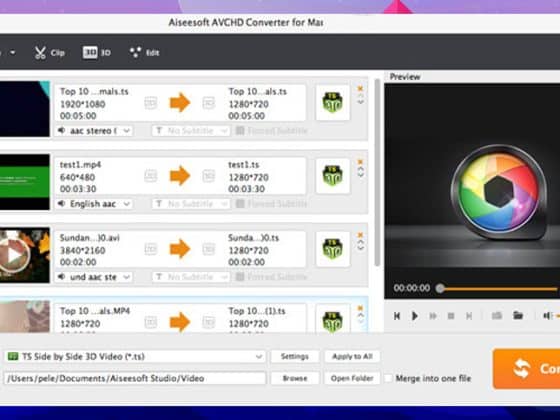Skip to next in the preview player
560x420 pixels.
pyautogui.click(x=469, y=316)
